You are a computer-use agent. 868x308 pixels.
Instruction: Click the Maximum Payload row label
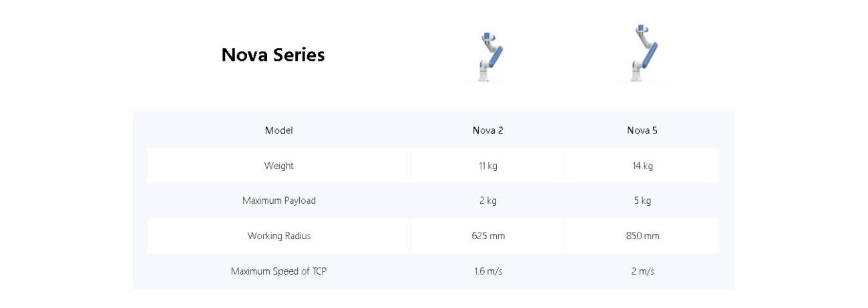pyautogui.click(x=279, y=200)
